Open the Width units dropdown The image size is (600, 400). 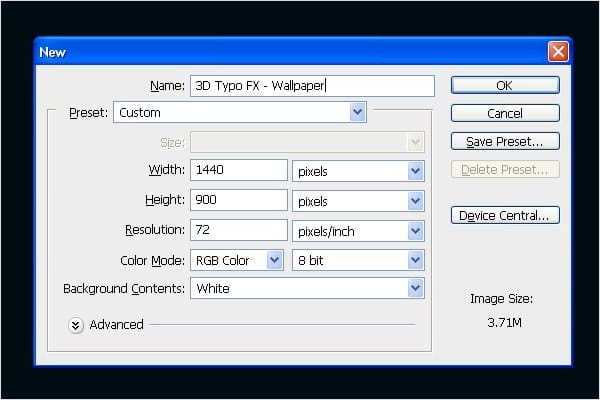[x=359, y=171]
